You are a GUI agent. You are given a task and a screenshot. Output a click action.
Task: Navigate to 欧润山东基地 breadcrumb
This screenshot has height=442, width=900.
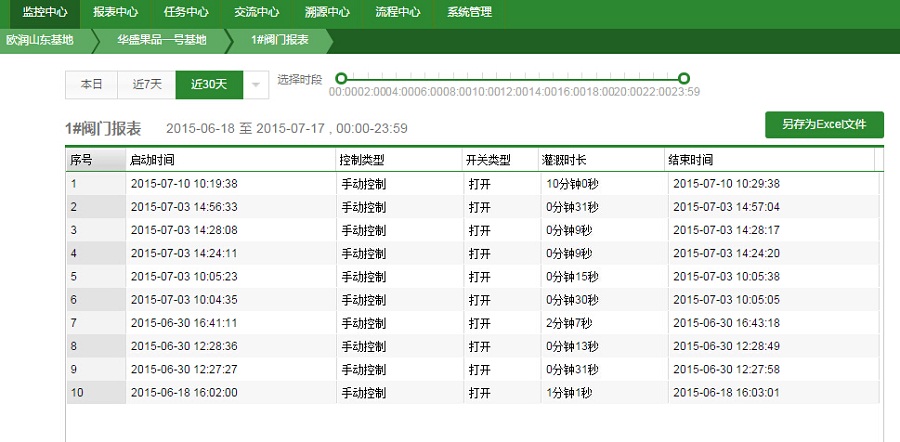pyautogui.click(x=40, y=41)
